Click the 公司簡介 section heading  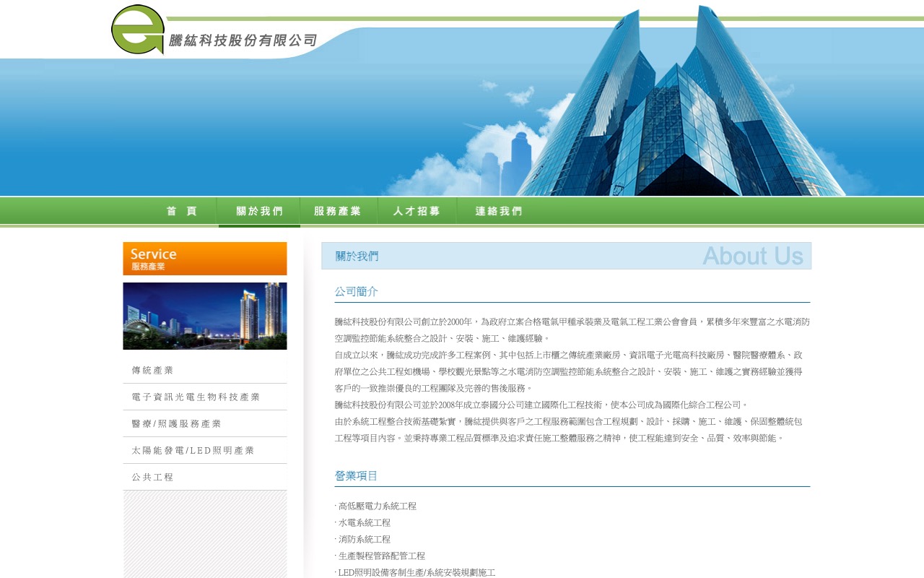click(354, 291)
